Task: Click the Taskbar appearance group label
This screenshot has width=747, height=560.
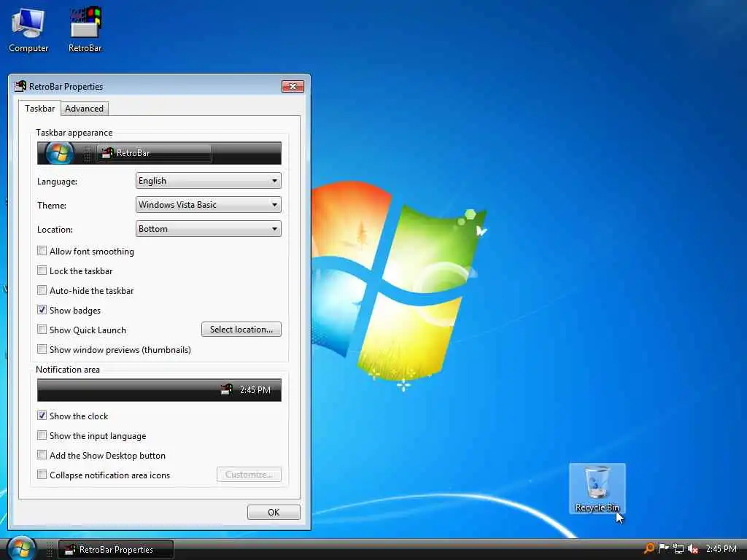Action: 74,133
